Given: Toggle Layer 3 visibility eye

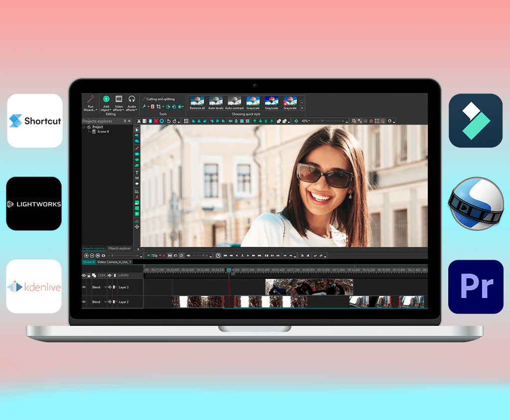Looking at the screenshot, I should [84, 287].
